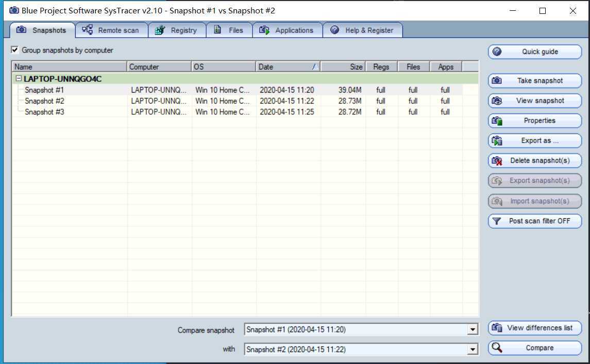Switch to the Files tab
This screenshot has width=590, height=364.
(x=229, y=30)
